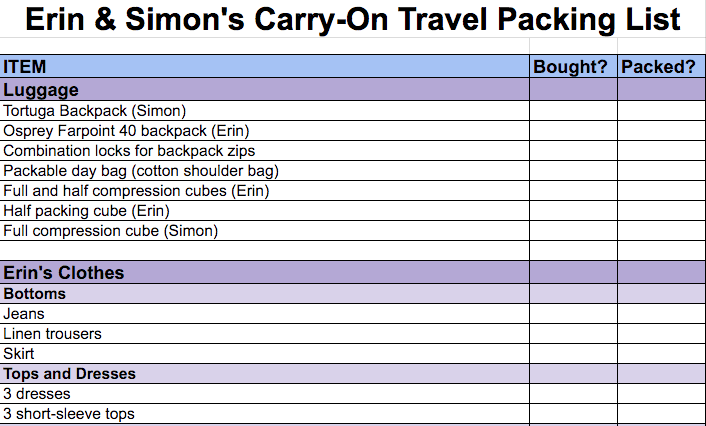Select Combination locks for backpack zips

264,151
